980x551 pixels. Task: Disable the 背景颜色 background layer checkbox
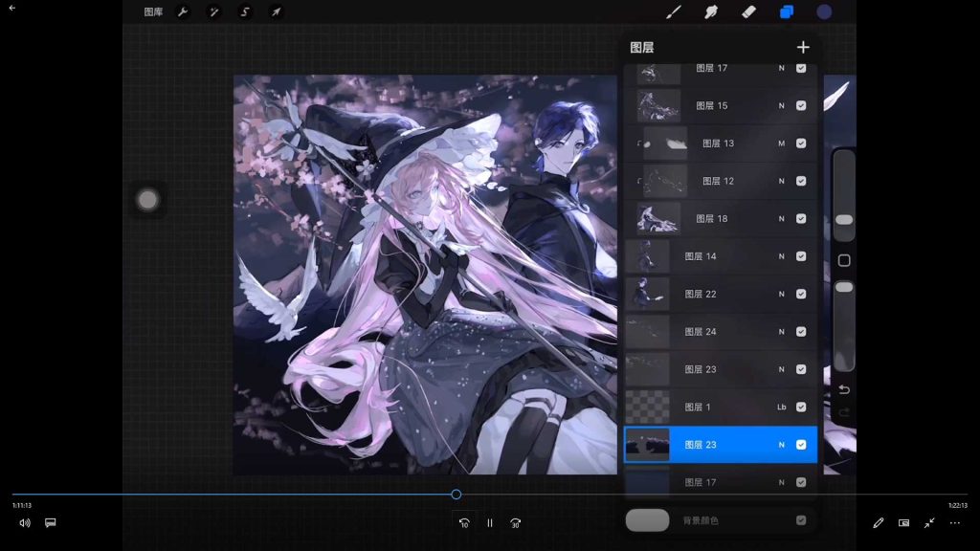pos(801,520)
